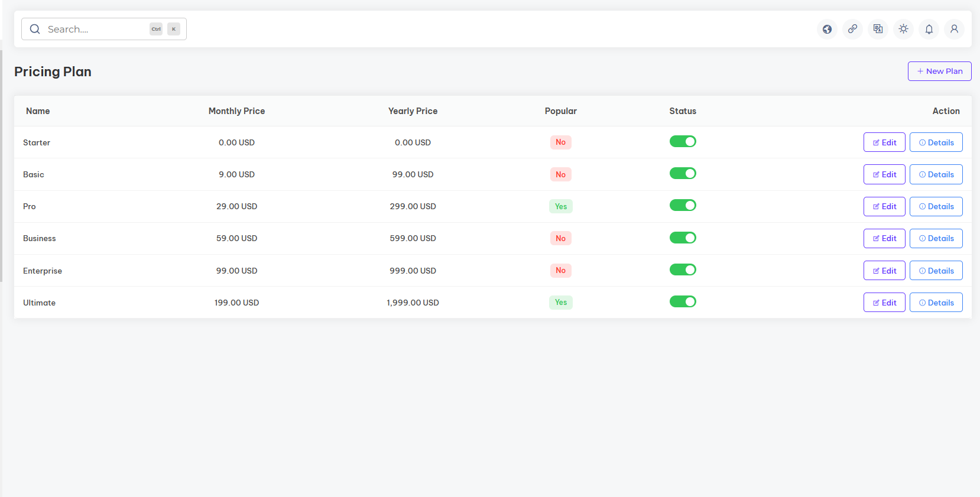Click the New Plan button
The height and width of the screenshot is (497, 980).
point(939,71)
